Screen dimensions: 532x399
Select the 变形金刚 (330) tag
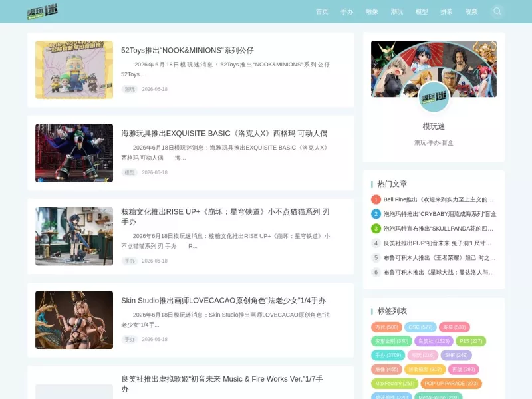392,341
